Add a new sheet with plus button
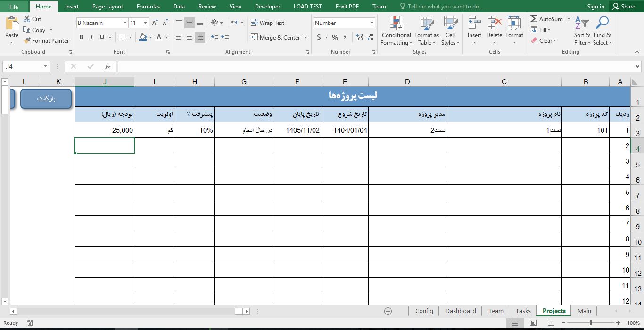This screenshot has height=330, width=644. (x=388, y=311)
